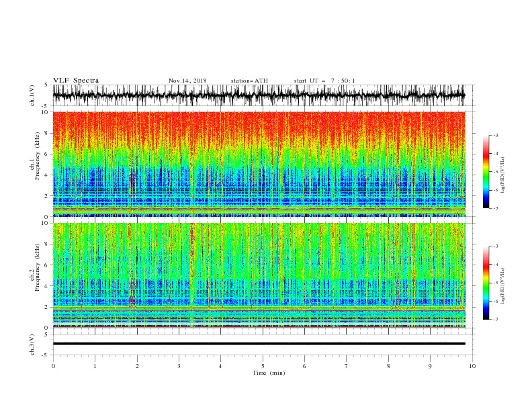Click time axis tick label "5"

(x=263, y=366)
